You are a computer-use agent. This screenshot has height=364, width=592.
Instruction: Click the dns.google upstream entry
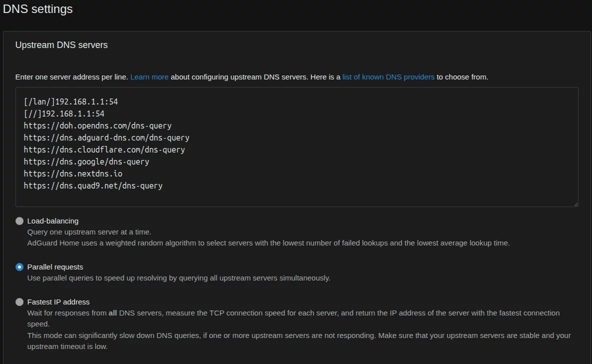click(x=86, y=161)
